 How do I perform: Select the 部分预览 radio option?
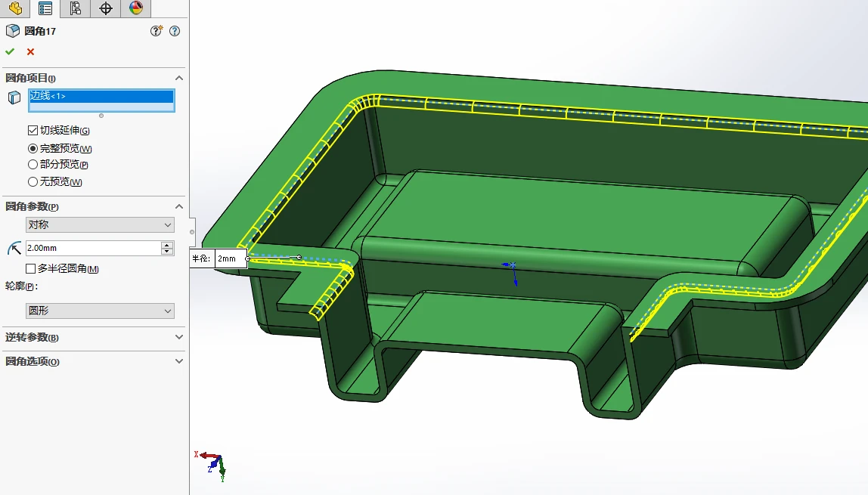(x=33, y=164)
